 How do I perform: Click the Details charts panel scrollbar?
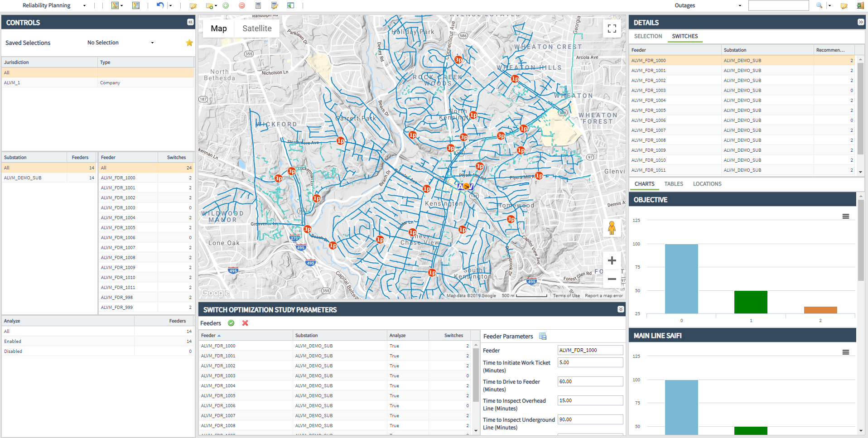click(861, 240)
